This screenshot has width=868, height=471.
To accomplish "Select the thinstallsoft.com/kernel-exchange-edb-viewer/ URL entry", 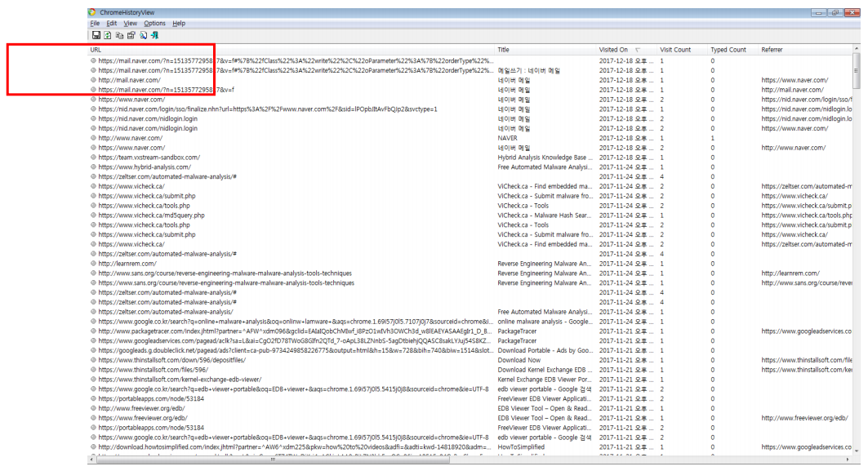I will (180, 380).
